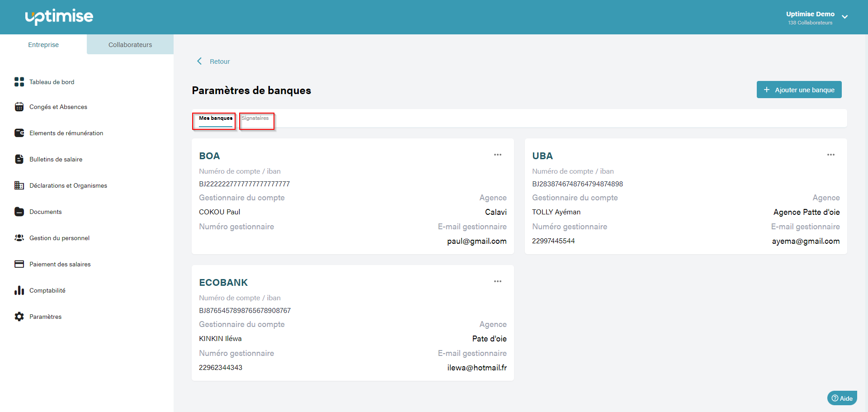Click the ECOBANK bank title

click(223, 283)
